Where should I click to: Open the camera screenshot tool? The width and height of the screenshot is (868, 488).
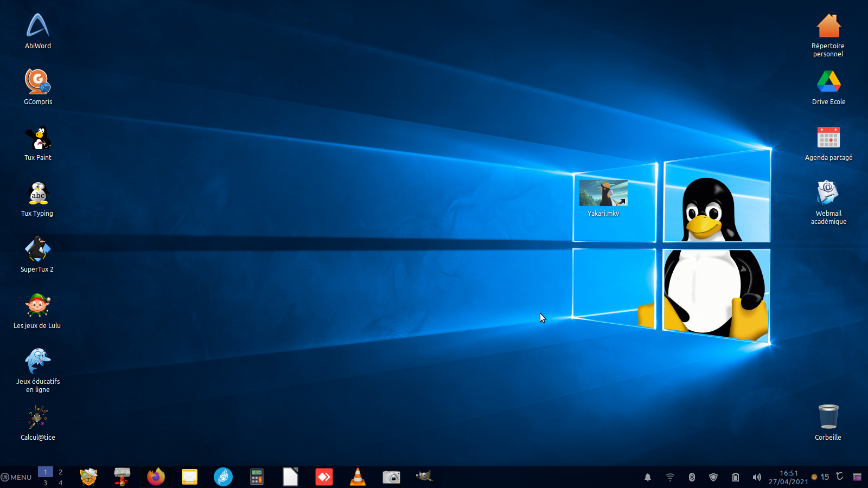391,477
